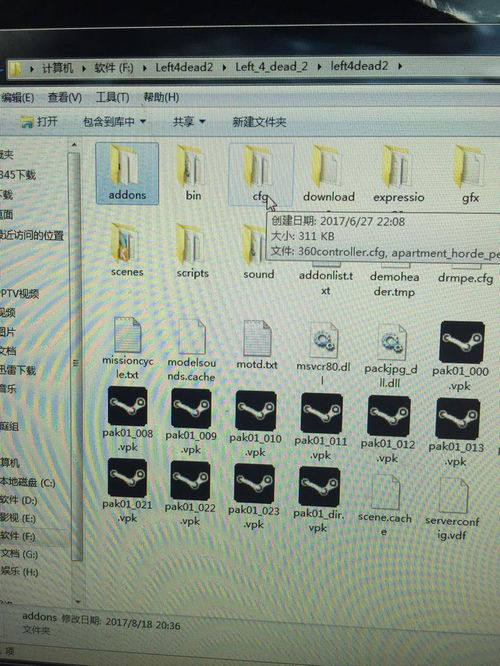Select the modelsounds.cache file
Image resolution: width=500 pixels, height=666 pixels.
192,351
